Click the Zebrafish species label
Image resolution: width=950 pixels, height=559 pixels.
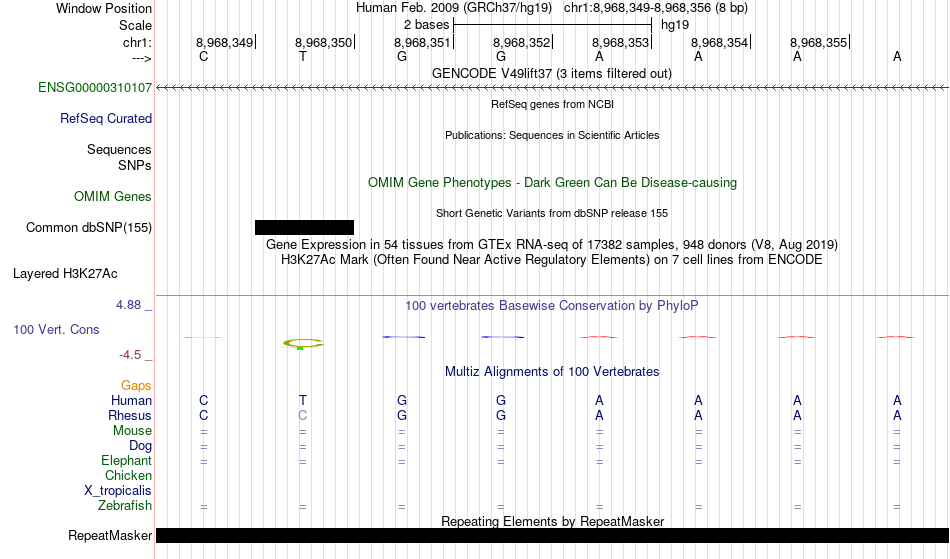[125, 505]
